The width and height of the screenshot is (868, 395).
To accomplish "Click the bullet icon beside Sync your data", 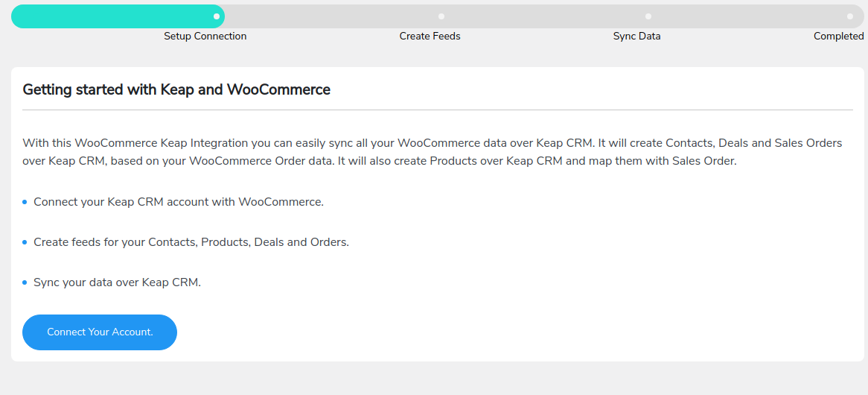I will [25, 282].
